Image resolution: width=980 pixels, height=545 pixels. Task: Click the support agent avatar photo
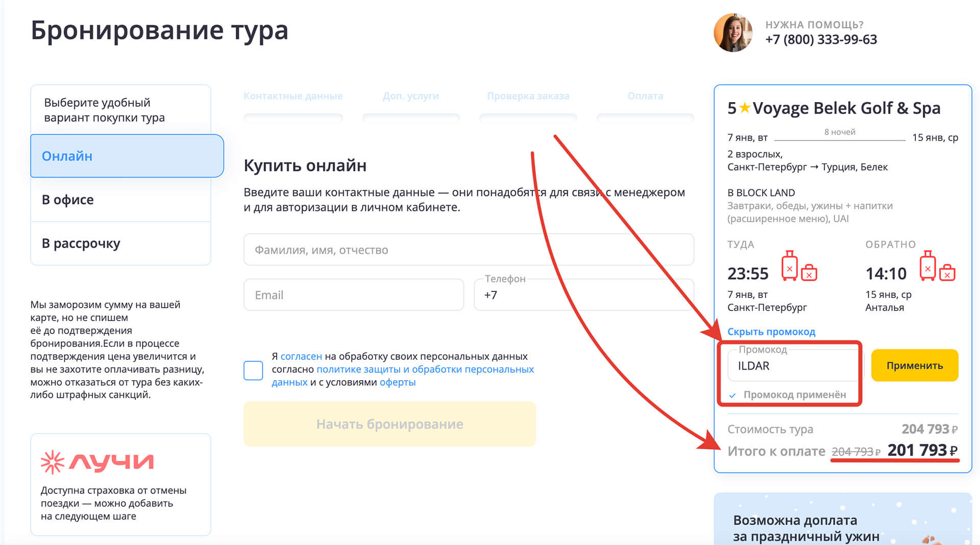[732, 33]
